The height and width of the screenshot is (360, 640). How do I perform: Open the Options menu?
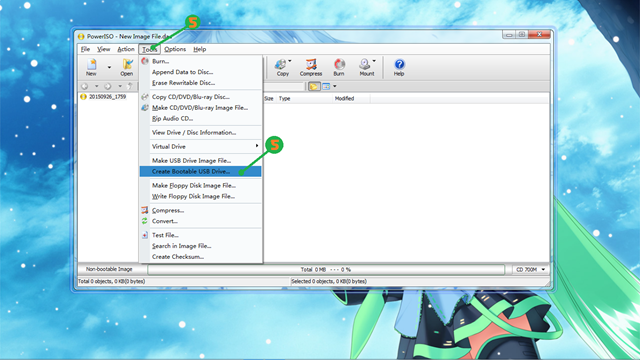[175, 49]
